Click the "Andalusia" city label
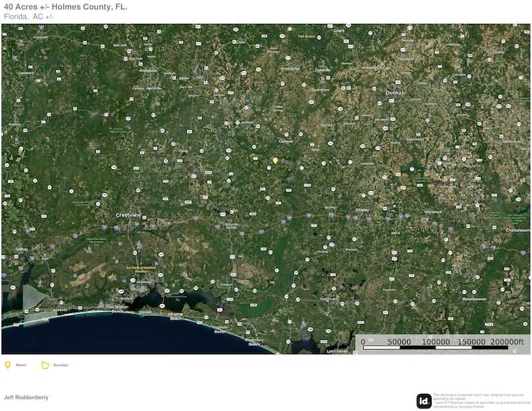Viewport: 532px width, 411px height. click(x=148, y=70)
